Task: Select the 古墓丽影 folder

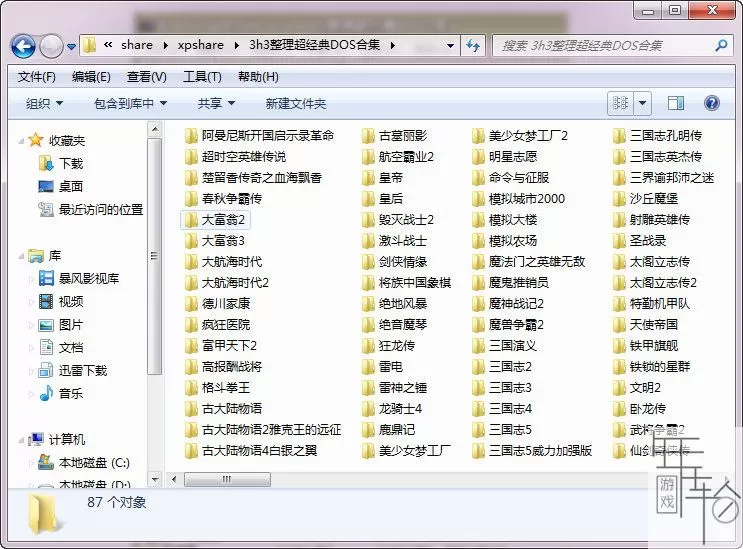Action: point(394,136)
